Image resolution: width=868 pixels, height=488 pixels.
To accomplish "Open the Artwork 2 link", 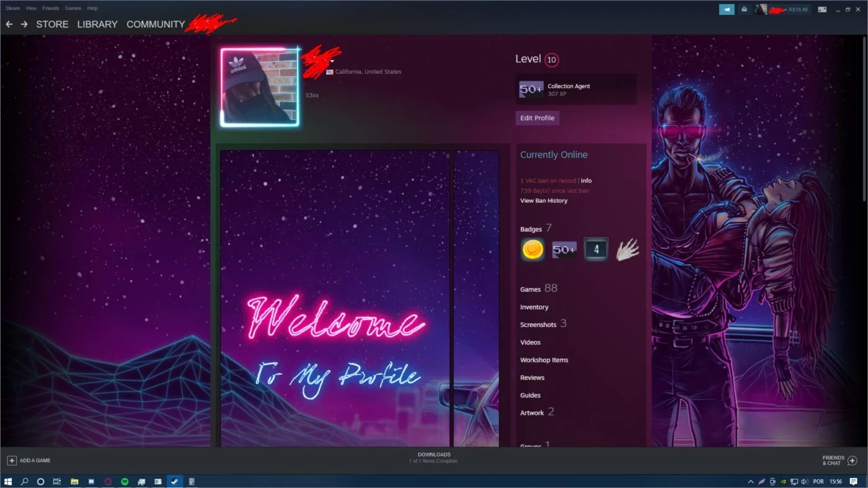I will (x=537, y=412).
